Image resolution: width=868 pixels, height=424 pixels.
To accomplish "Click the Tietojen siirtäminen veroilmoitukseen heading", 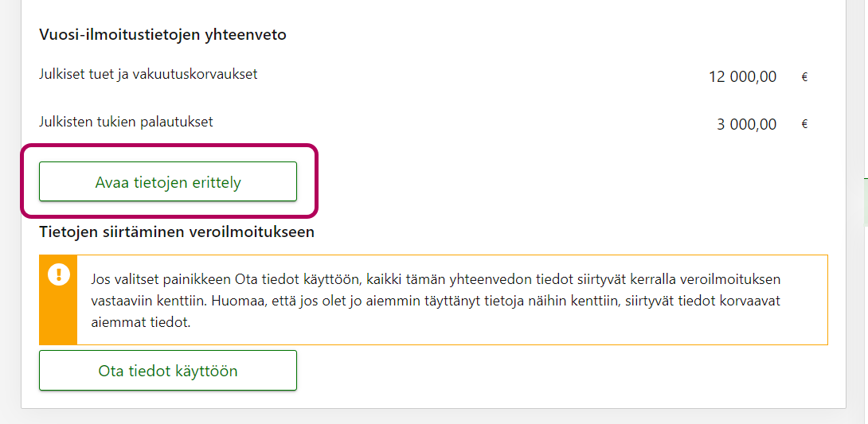I will (177, 232).
